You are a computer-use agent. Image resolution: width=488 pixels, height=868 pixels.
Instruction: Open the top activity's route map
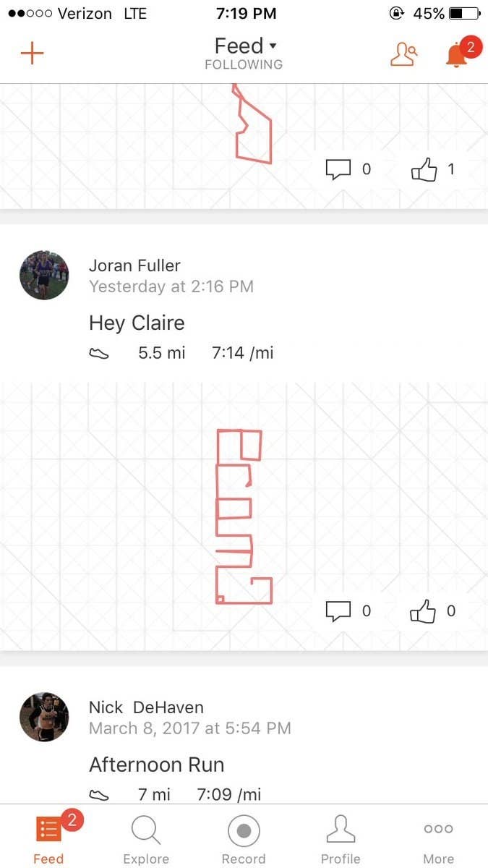(244, 146)
